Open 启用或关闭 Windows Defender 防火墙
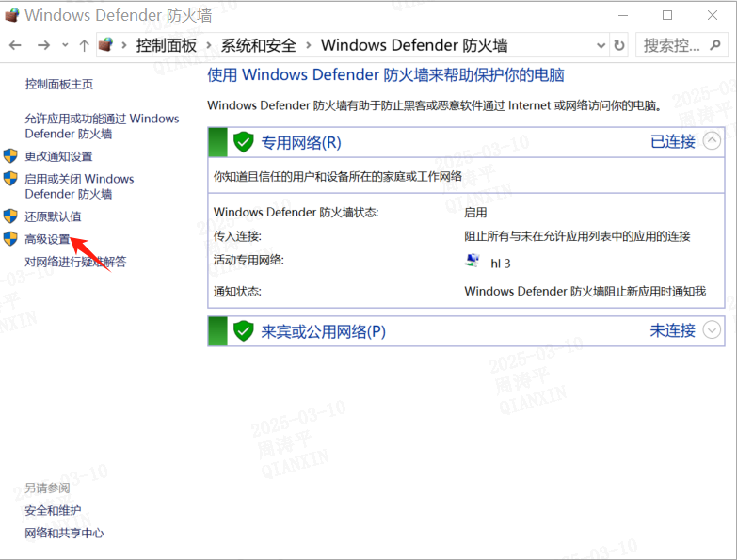This screenshot has width=737, height=560. point(79,186)
